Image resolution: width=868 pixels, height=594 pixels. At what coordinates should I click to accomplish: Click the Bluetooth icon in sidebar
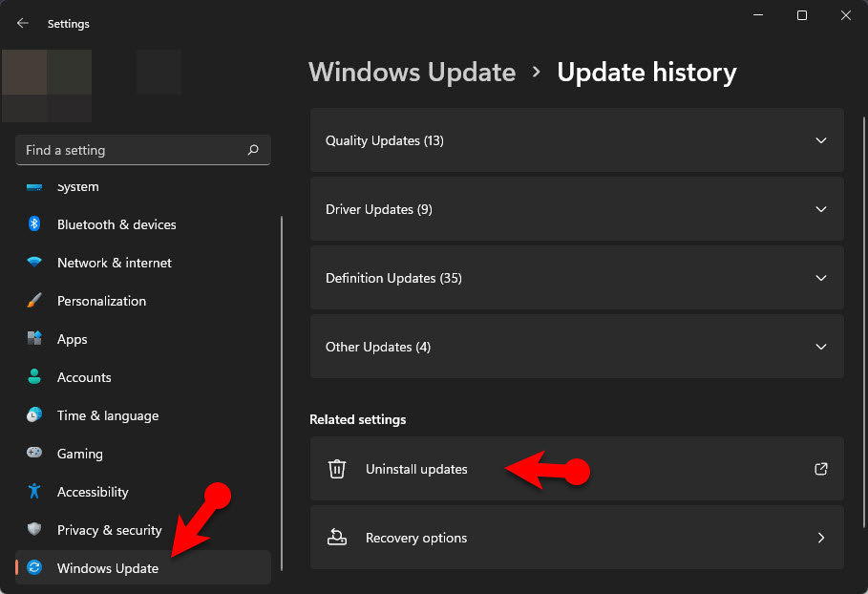click(x=34, y=223)
